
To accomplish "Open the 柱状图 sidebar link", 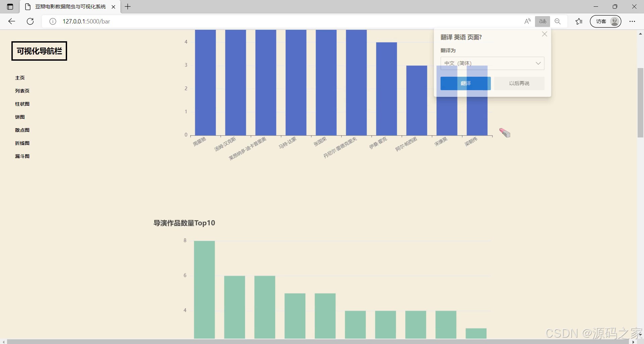I will pos(22,104).
